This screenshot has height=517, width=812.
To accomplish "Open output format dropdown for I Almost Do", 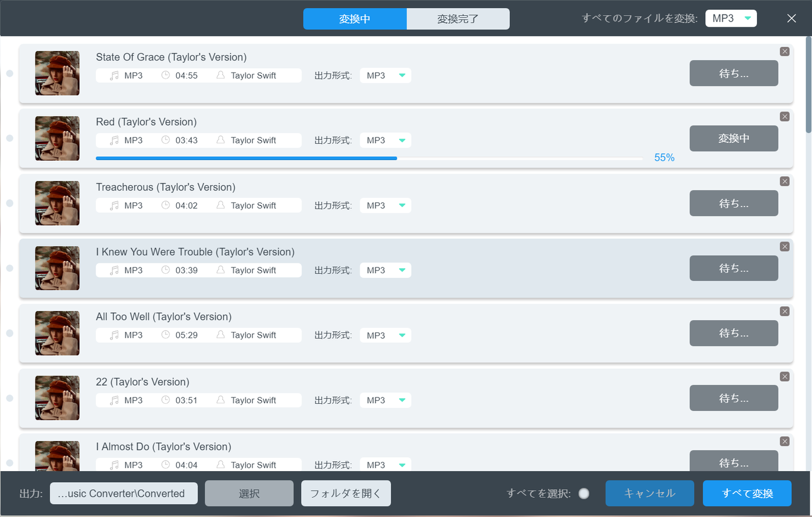I will pyautogui.click(x=386, y=465).
